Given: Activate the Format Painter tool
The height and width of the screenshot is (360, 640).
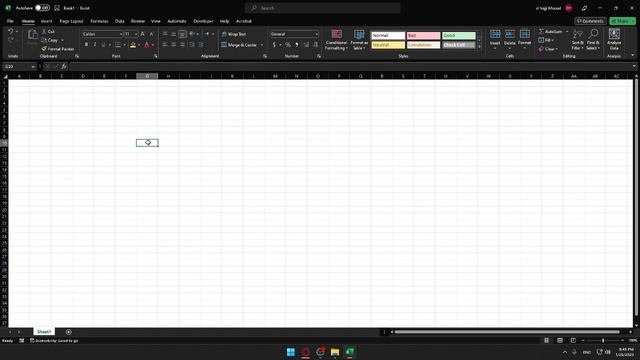Looking at the screenshot, I should click(58, 49).
